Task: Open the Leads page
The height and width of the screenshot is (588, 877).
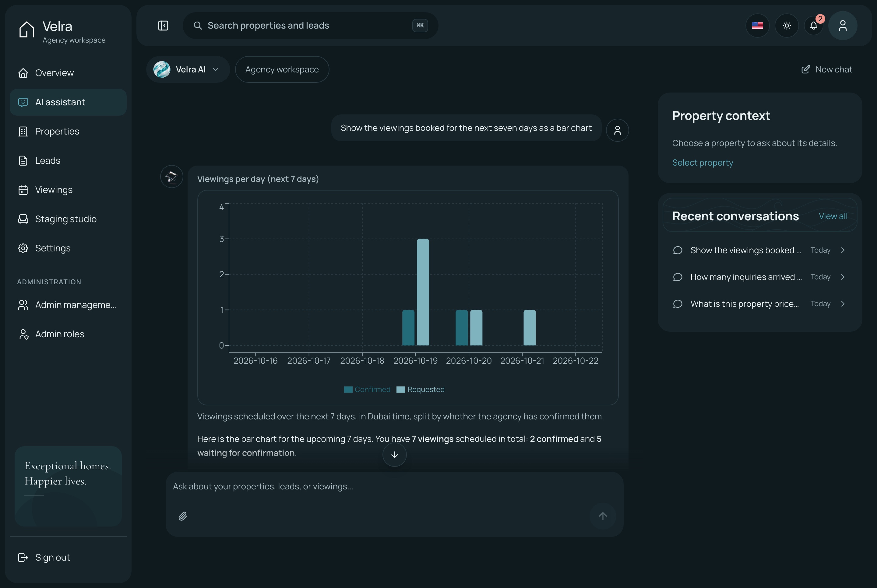Action: (68, 160)
